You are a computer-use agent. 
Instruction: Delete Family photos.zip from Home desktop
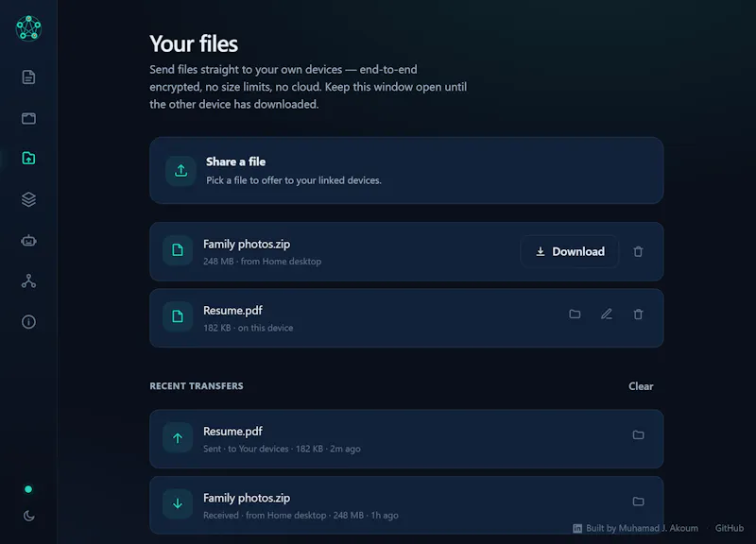pos(638,251)
